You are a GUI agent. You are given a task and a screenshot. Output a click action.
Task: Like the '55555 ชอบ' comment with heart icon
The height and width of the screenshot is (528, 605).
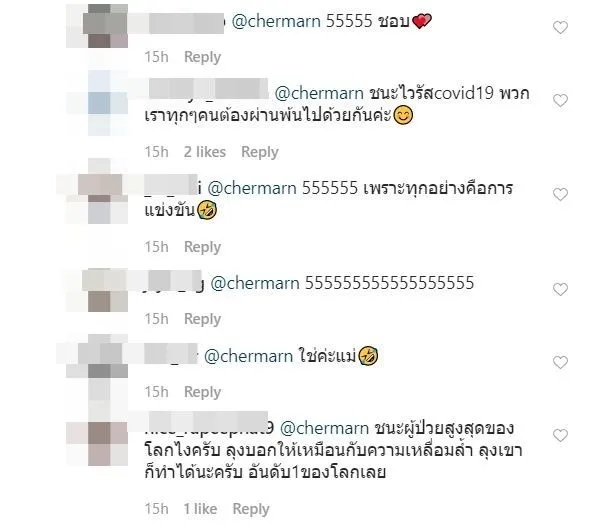pyautogui.click(x=560, y=27)
